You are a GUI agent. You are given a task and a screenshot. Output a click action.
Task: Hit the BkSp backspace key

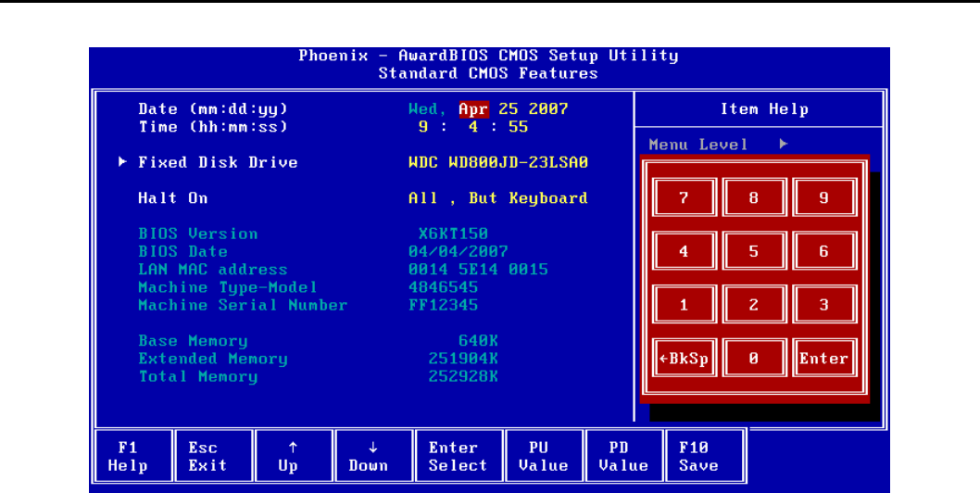[684, 359]
